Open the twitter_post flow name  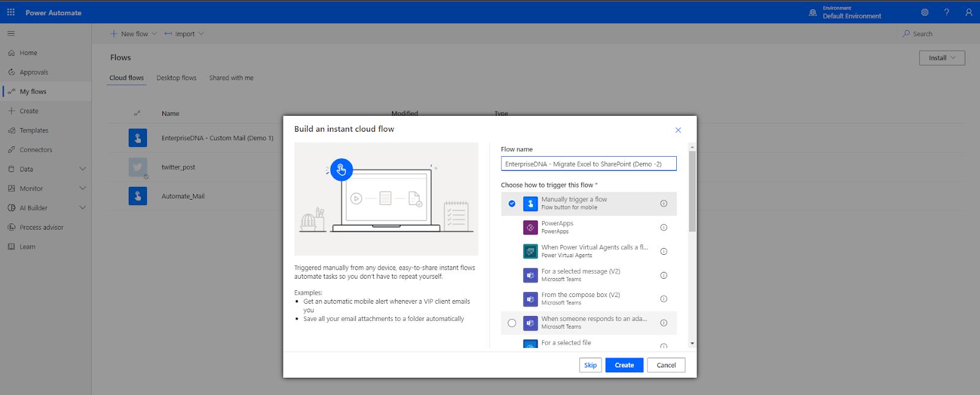[178, 167]
